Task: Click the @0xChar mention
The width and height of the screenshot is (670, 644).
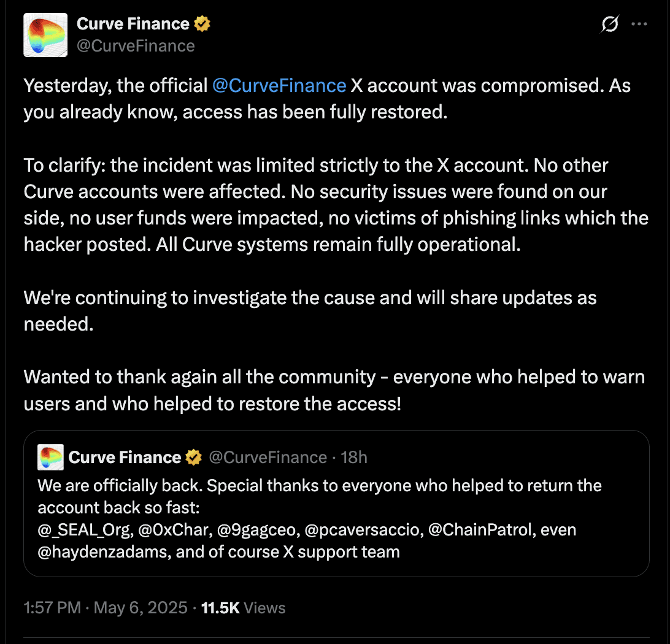Action: 175,530
